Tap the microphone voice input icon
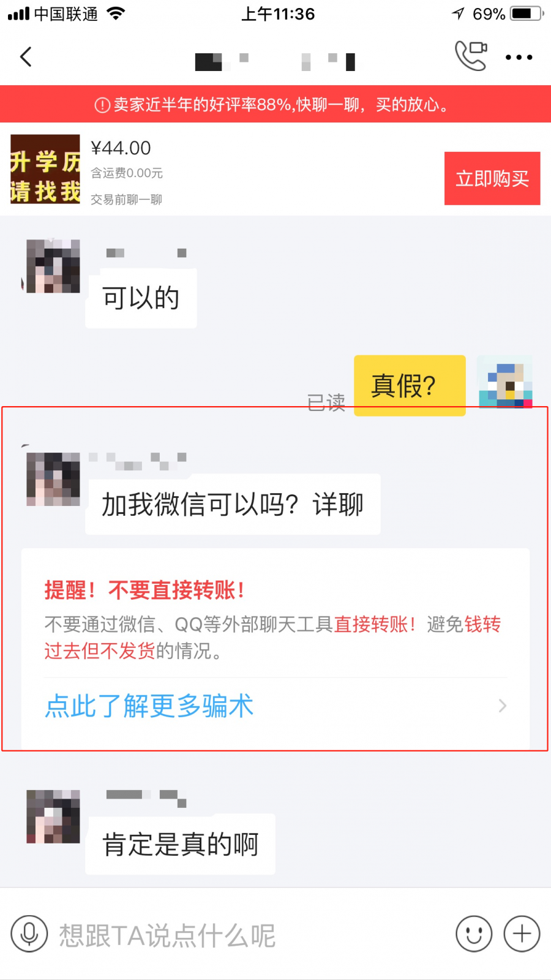The width and height of the screenshot is (551, 980). 29,934
